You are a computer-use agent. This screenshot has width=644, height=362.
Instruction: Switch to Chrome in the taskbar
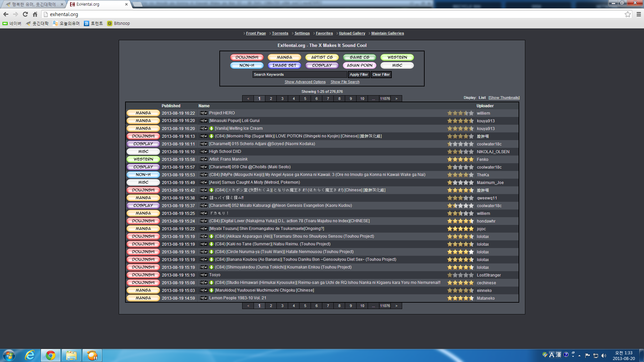tap(51, 355)
